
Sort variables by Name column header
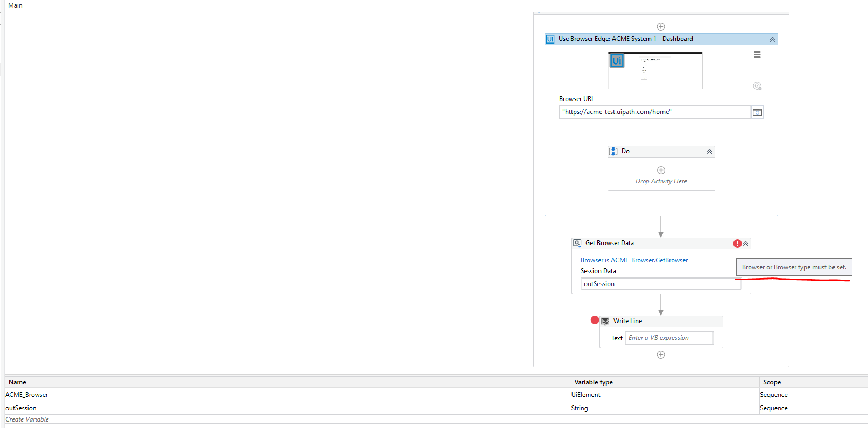(x=288, y=382)
